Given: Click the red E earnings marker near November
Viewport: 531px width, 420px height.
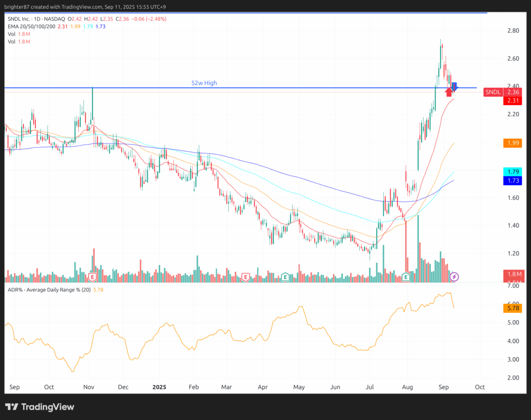Looking at the screenshot, I should tap(92, 277).
